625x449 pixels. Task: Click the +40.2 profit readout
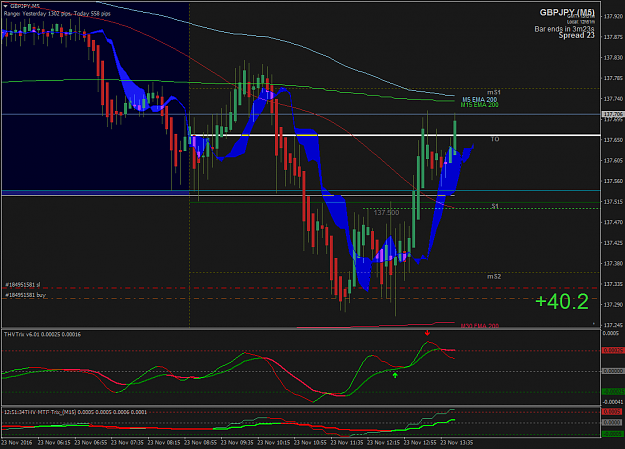562,301
